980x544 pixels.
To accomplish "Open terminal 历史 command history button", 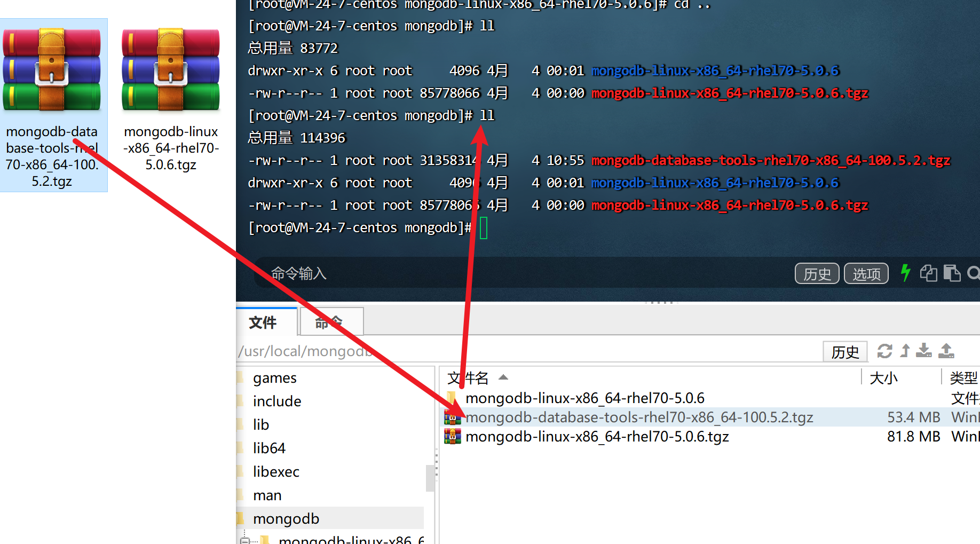I will [x=817, y=273].
